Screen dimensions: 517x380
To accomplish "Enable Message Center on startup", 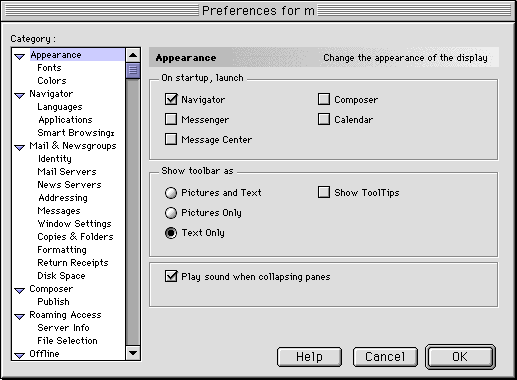I will coord(171,139).
